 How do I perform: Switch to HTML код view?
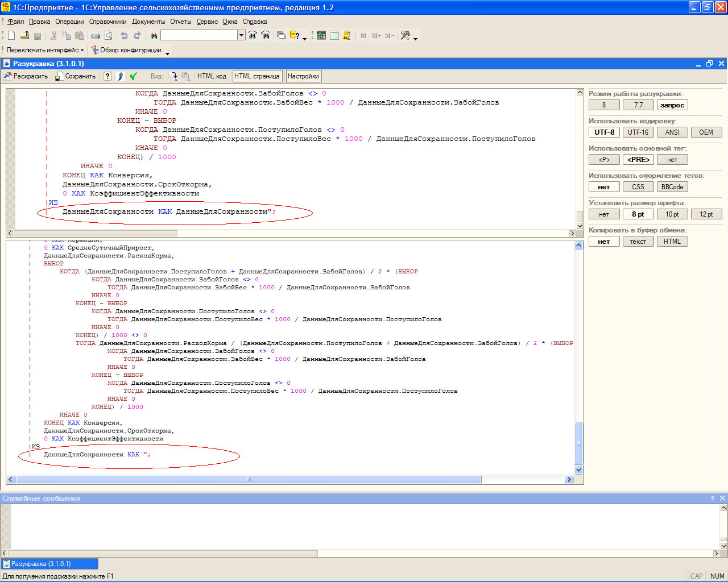coord(212,76)
